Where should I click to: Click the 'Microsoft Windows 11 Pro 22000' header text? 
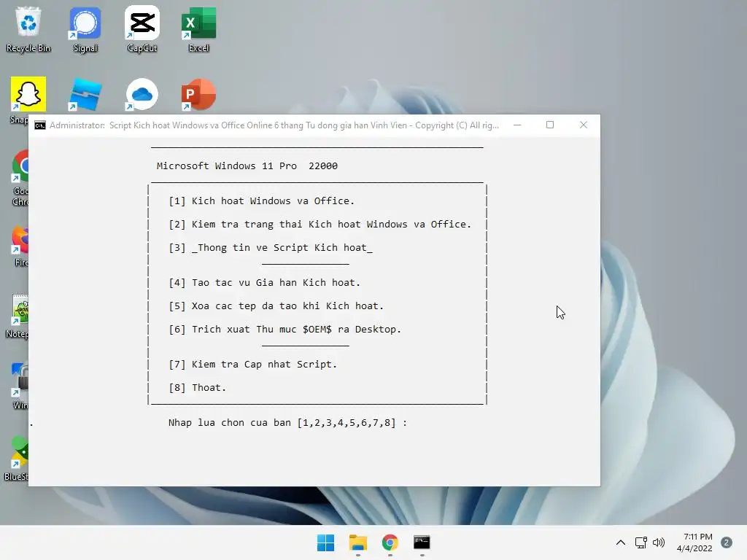point(247,166)
